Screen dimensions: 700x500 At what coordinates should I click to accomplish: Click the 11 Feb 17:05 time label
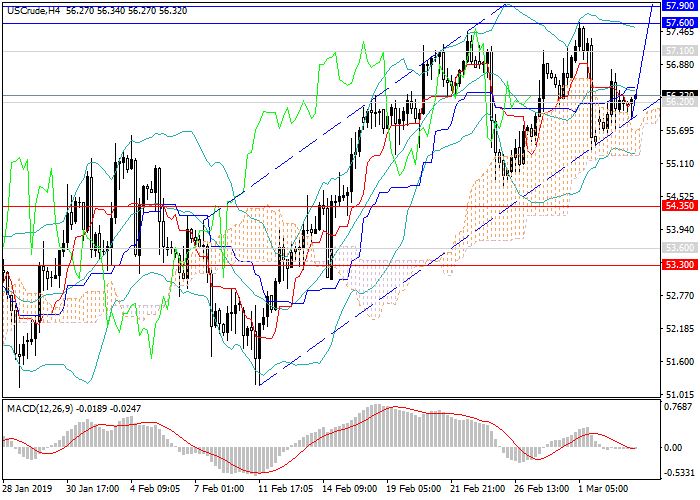coord(284,490)
